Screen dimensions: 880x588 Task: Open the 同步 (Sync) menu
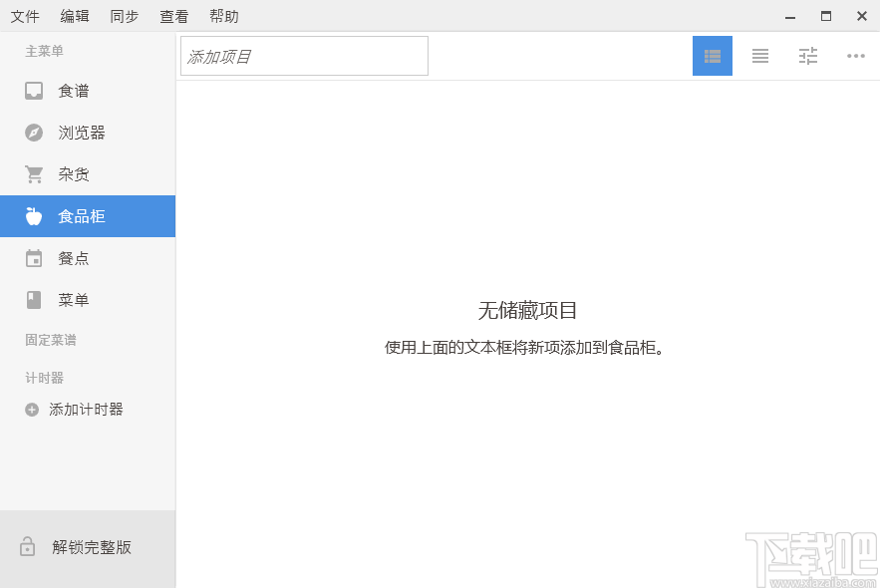124,16
